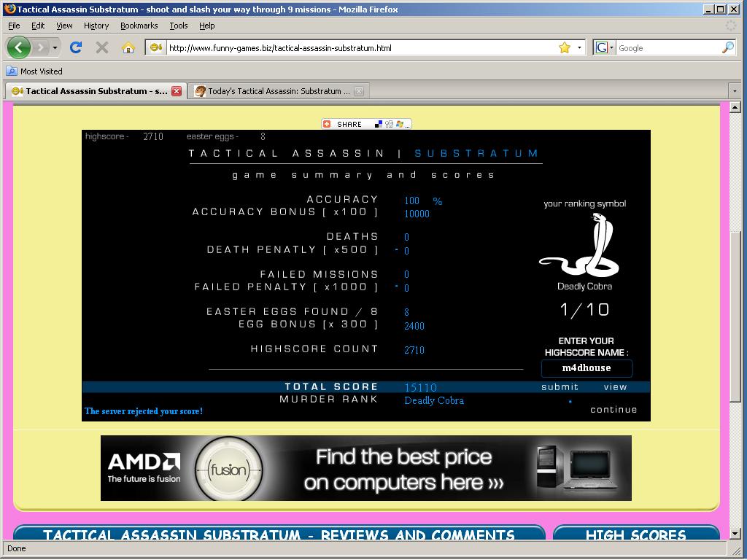Click the highscore name input field
747x560 pixels.
(587, 368)
